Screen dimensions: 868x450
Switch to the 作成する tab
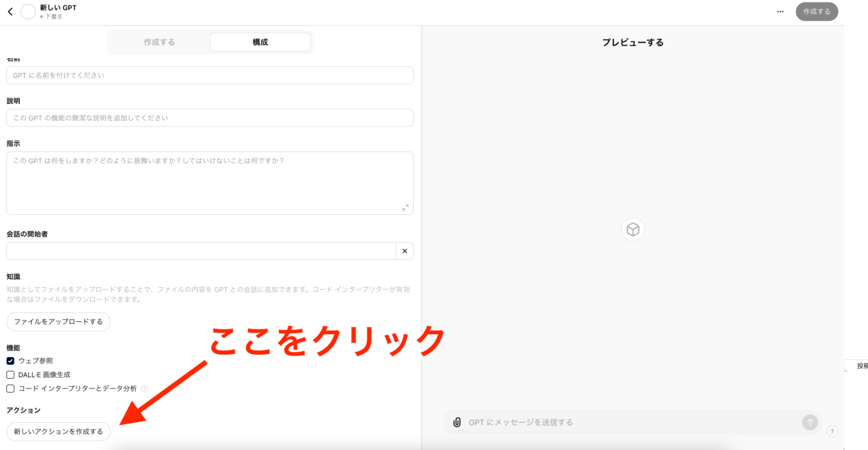click(x=159, y=42)
